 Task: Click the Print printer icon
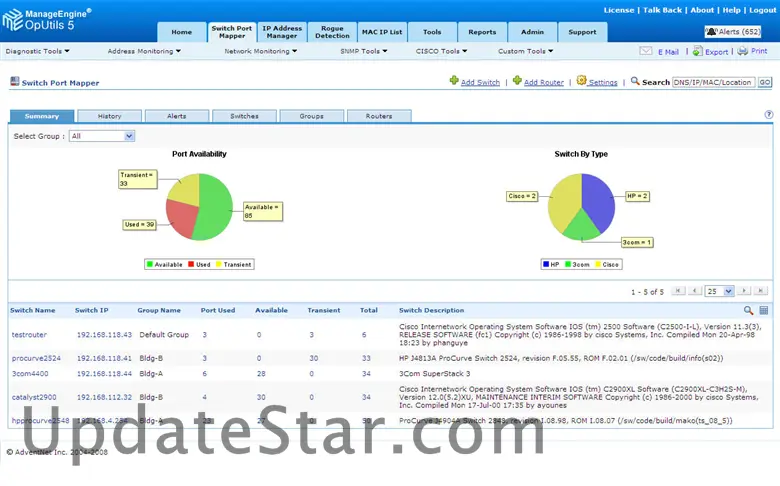pyautogui.click(x=743, y=51)
